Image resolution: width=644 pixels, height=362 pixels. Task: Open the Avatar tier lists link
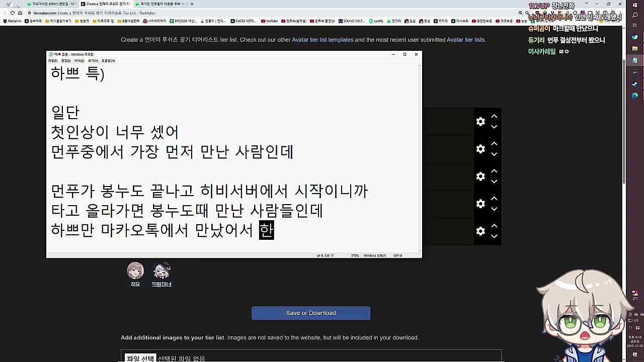click(x=465, y=40)
